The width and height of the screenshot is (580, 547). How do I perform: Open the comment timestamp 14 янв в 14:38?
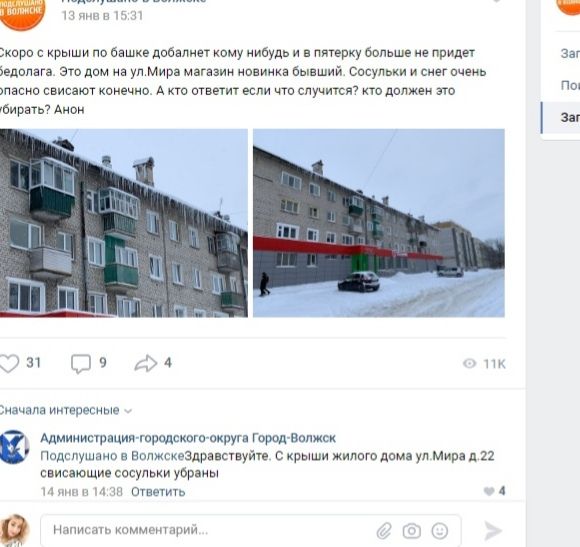point(81,492)
